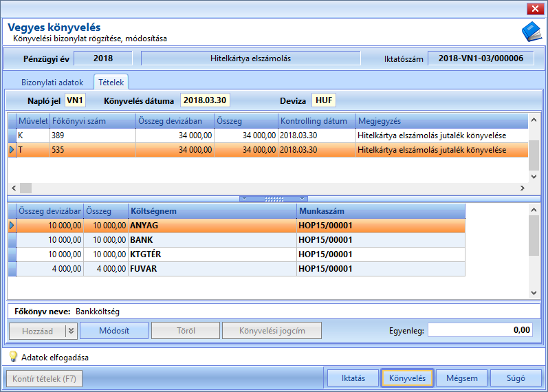548x392 pixels.
Task: Click the Pénzügyi év field 2018
Action: click(x=103, y=58)
